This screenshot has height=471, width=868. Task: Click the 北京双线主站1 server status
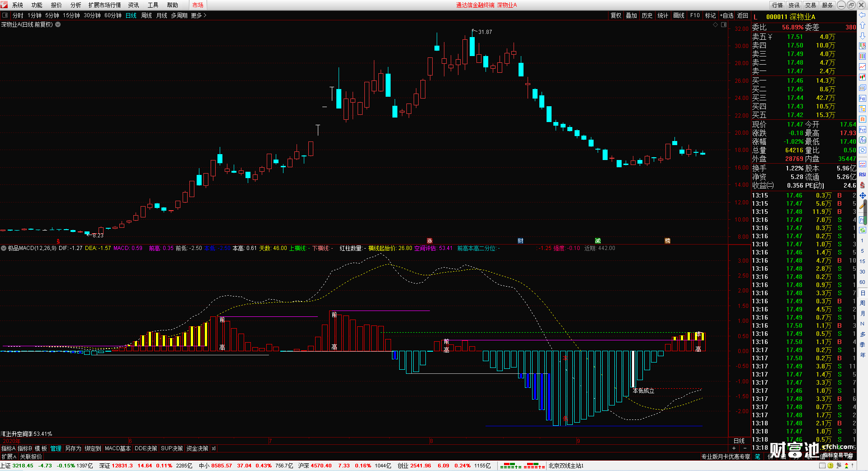566,466
